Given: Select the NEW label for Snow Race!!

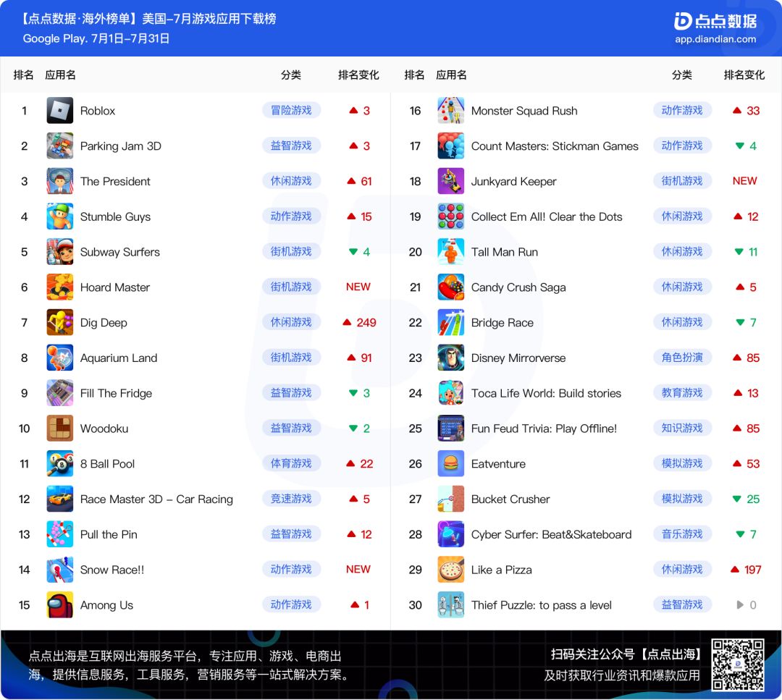Looking at the screenshot, I should click(x=358, y=570).
